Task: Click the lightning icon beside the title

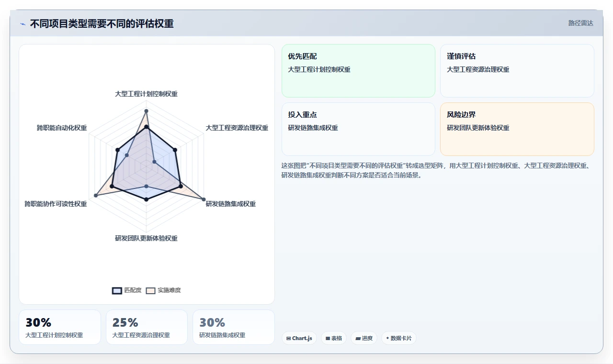Action: [x=23, y=24]
